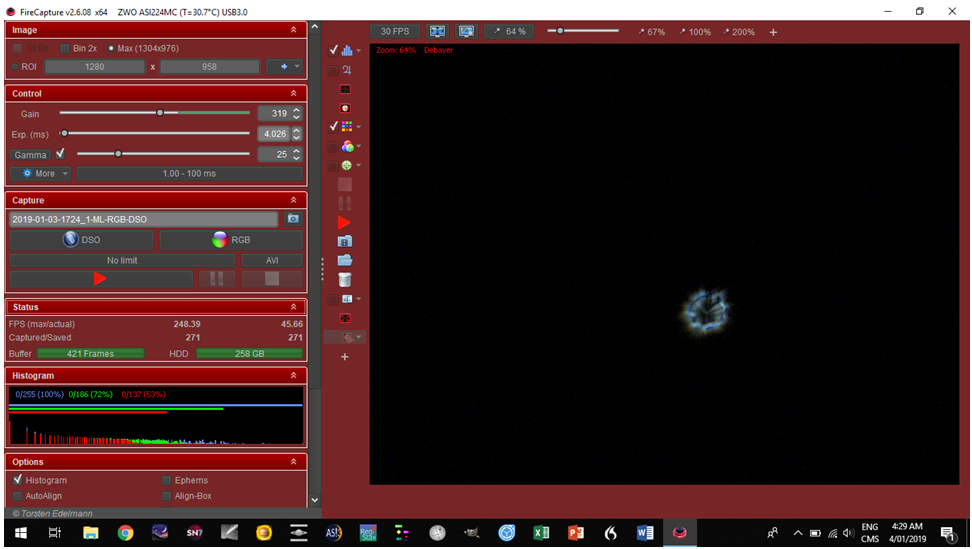This screenshot has height=549, width=972.
Task: Click the plus icon beside 200% zoom
Action: pos(773,32)
